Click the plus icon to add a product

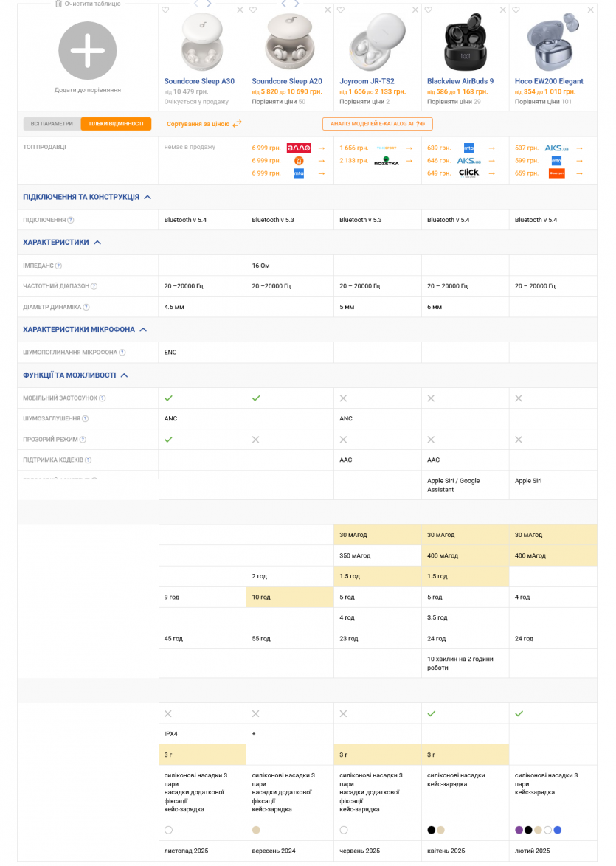(88, 51)
